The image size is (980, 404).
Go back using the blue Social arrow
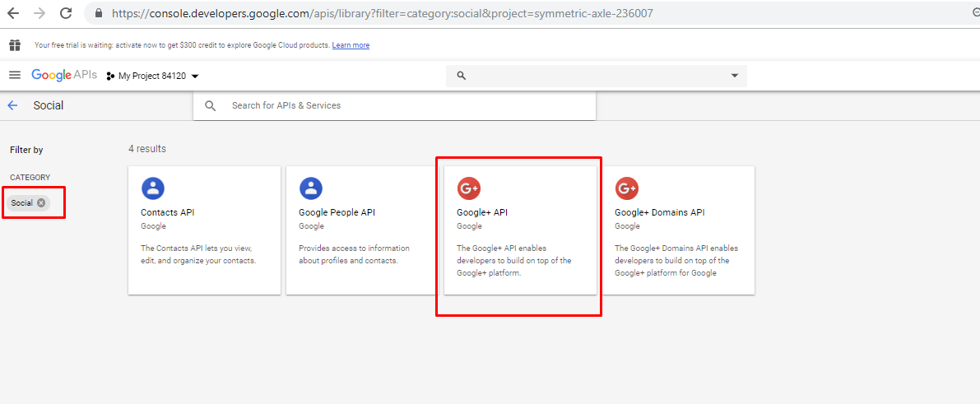coord(12,105)
